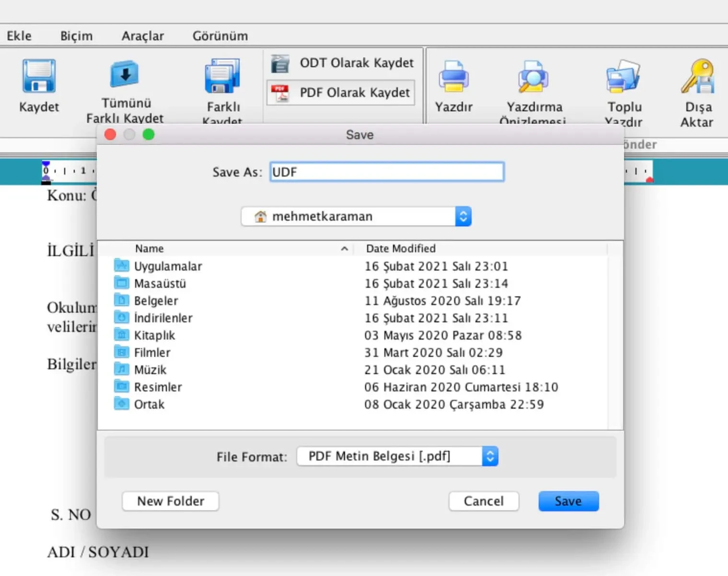Click the Tümünü Farklı Kaydet icon
Viewport: 728px width, 576px height.
(125, 74)
